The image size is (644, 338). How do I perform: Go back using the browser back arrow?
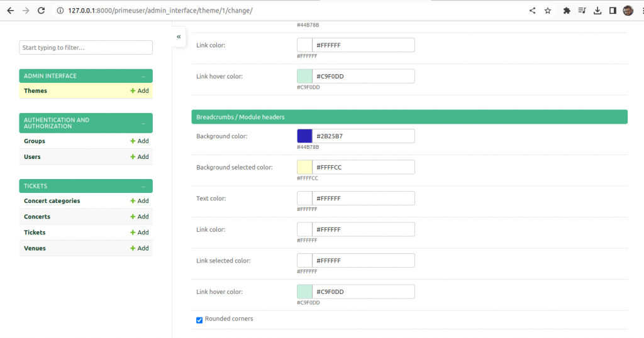coord(10,11)
